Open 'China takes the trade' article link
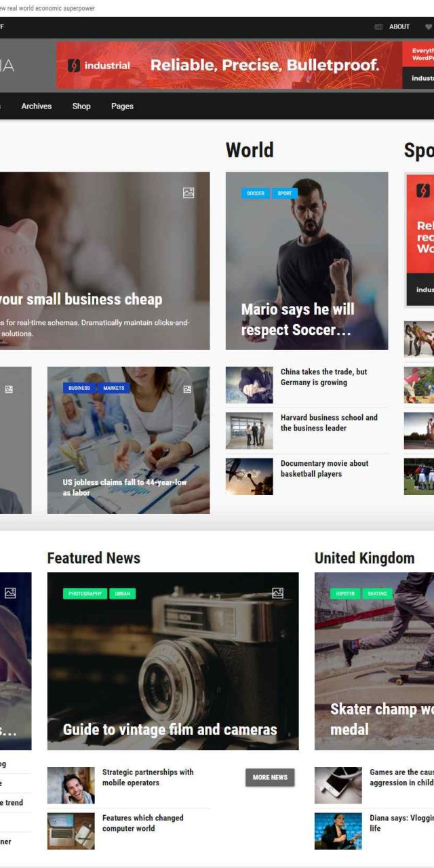Viewport: 434px width, 868px height. (x=324, y=377)
